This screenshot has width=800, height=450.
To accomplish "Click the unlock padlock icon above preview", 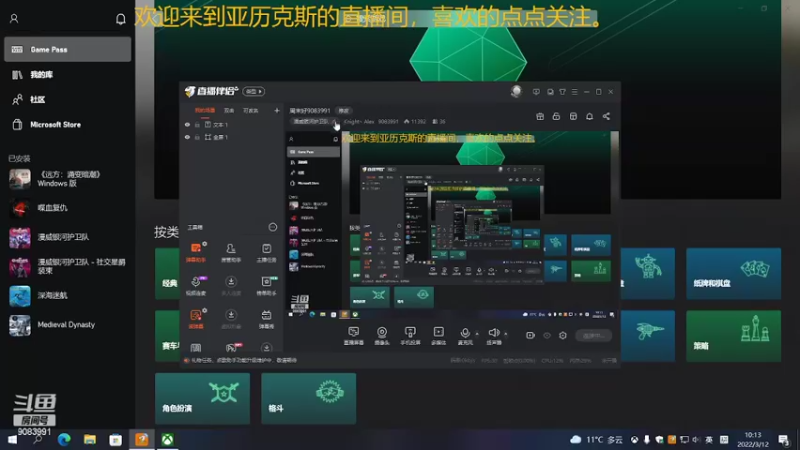I will point(557,116).
